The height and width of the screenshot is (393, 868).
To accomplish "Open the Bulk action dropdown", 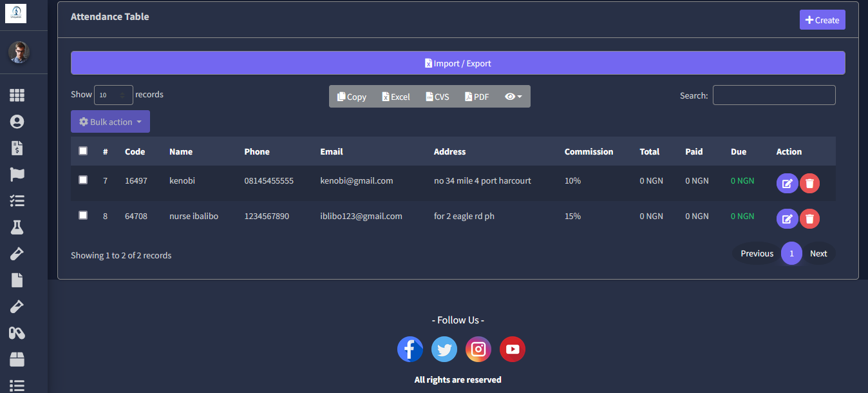I will (110, 122).
